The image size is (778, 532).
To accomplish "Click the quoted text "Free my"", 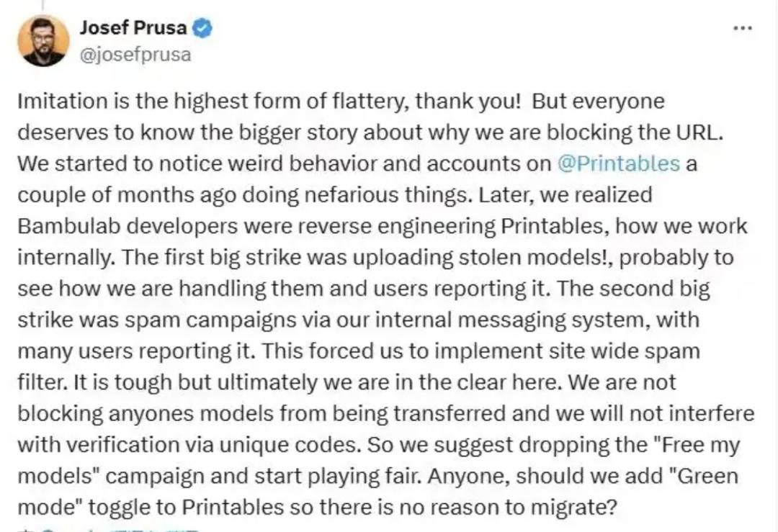I will (x=693, y=445).
